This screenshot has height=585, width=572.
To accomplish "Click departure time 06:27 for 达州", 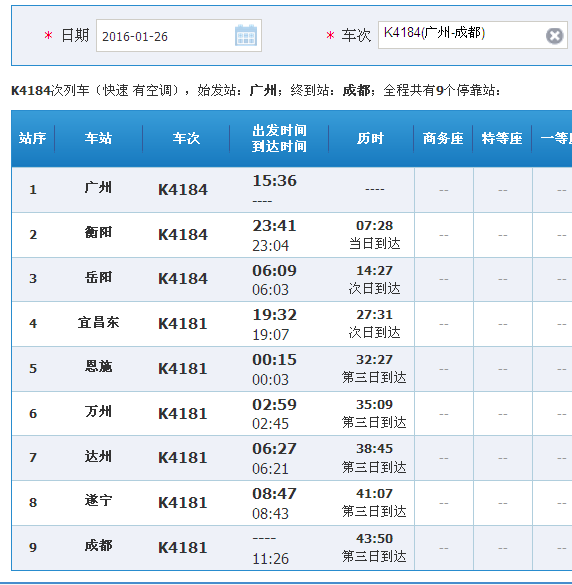I will (275, 449).
